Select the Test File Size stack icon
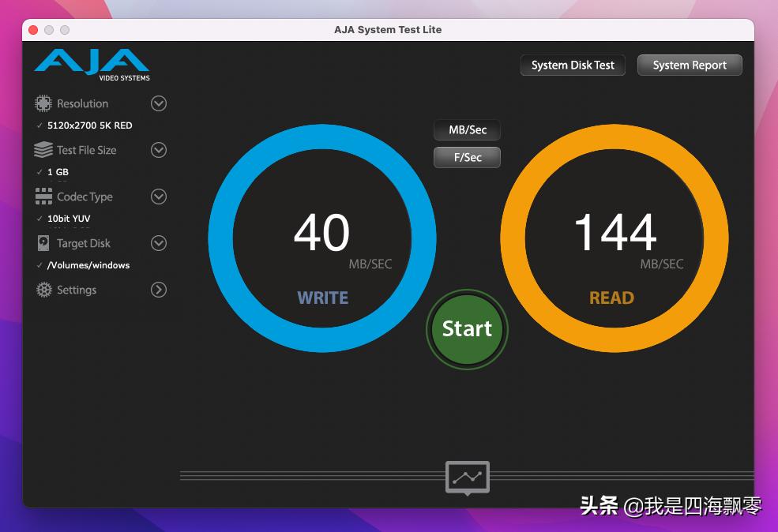 coord(42,150)
